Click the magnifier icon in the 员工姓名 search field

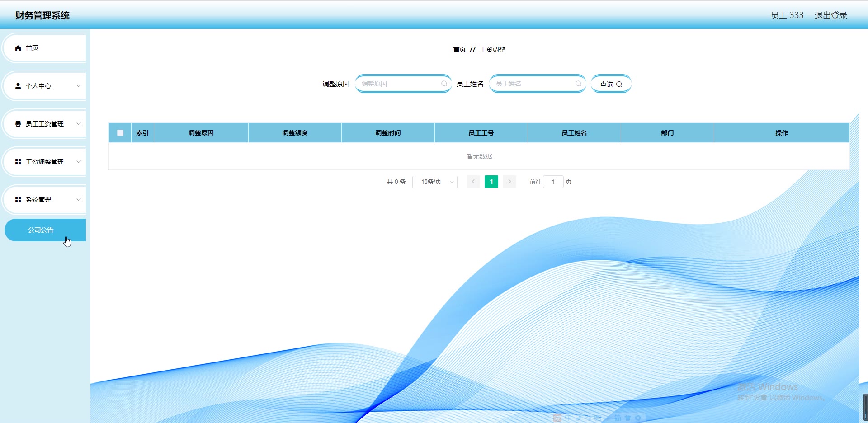[578, 84]
